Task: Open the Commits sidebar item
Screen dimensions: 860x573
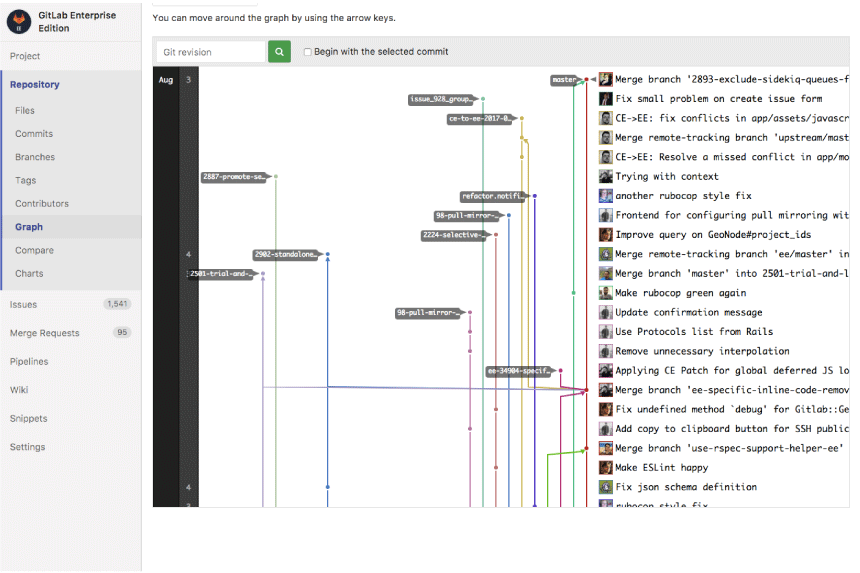Action: pyautogui.click(x=34, y=134)
